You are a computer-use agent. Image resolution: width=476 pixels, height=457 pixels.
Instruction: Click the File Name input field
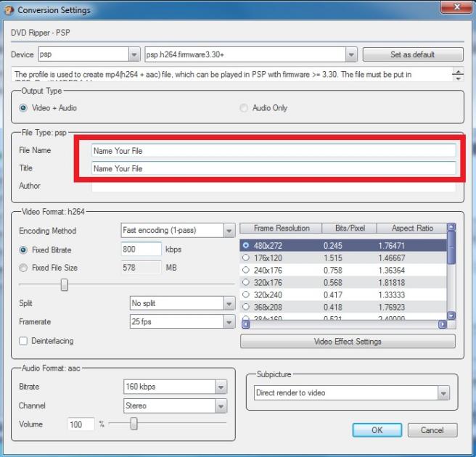tap(274, 151)
